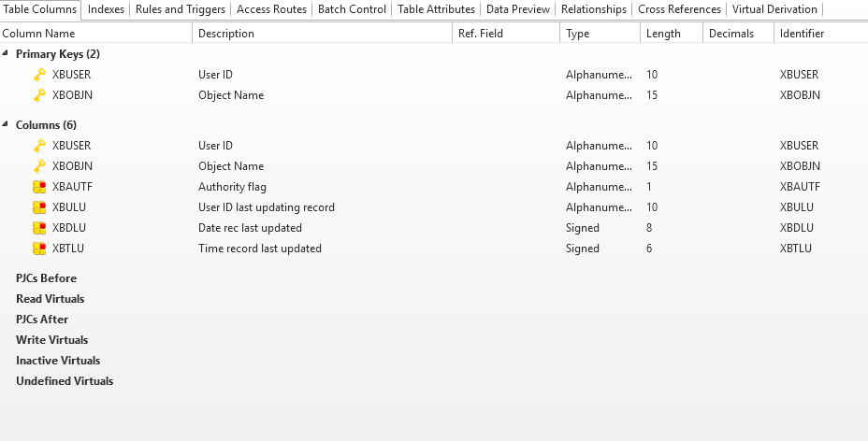Switch to the Indexes tab

point(106,9)
